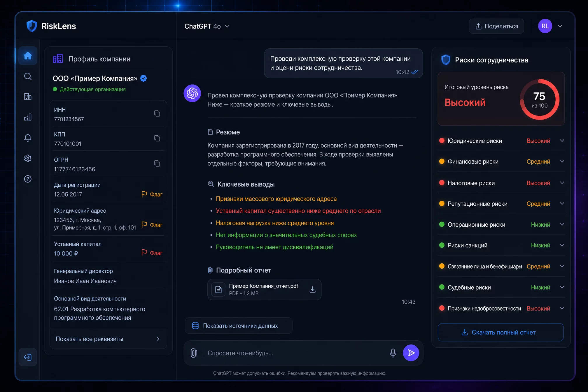The width and height of the screenshot is (588, 392).
Task: Open the ChatGPT 4o model dropdown
Action: (x=207, y=26)
